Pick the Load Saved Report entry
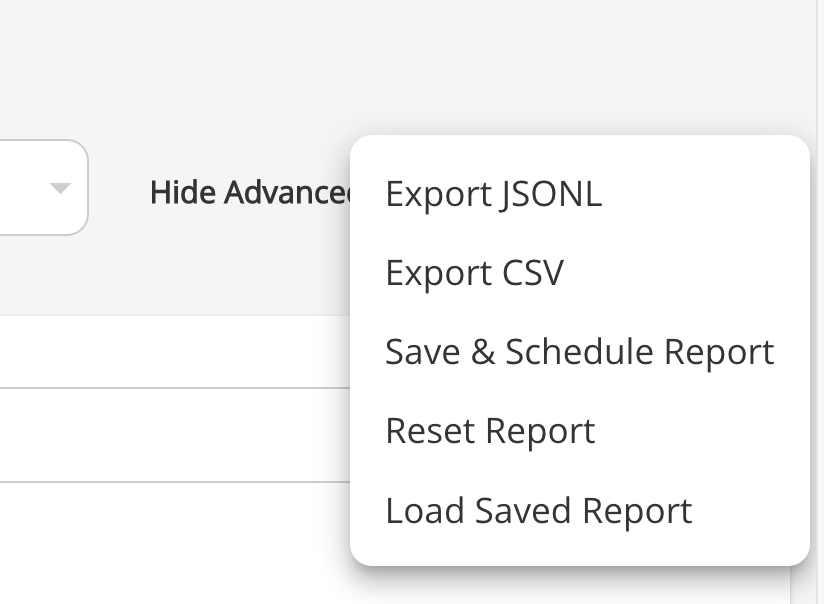The width and height of the screenshot is (824, 604). [538, 510]
